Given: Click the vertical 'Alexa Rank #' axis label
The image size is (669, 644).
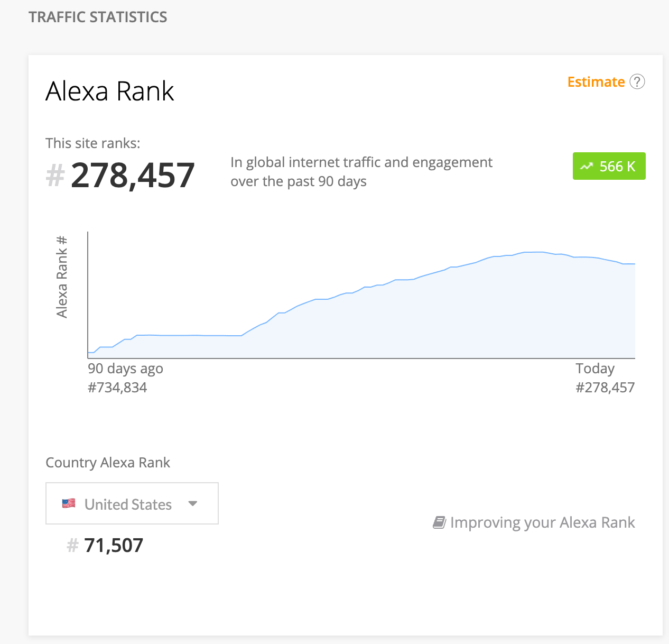Looking at the screenshot, I should coord(62,277).
